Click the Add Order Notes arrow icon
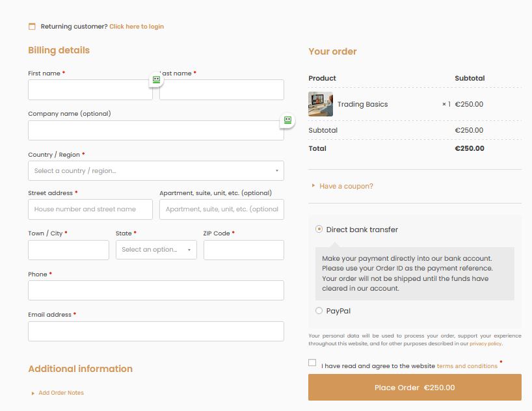Screen dimensions: 532x411 pos(33,393)
